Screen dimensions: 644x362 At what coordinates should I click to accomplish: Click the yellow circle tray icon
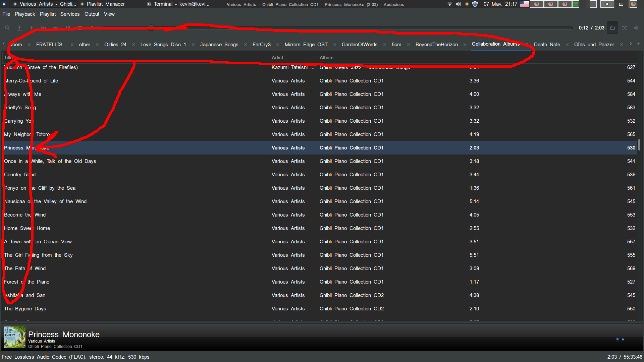coord(467,4)
